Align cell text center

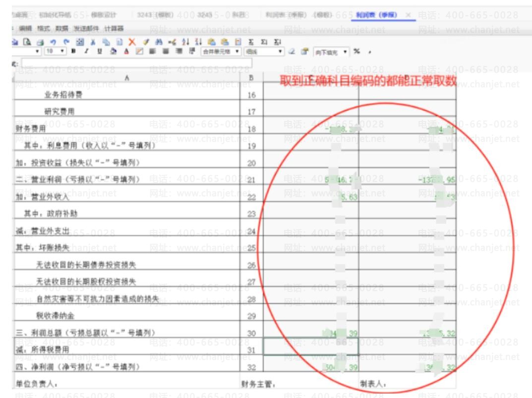click(x=166, y=51)
